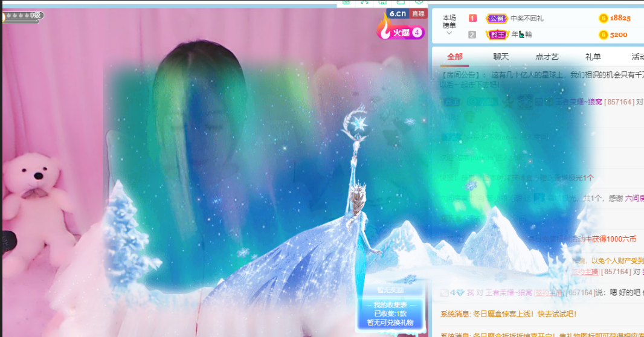Click system message 冬日魔盒惊喜上线

point(508,314)
